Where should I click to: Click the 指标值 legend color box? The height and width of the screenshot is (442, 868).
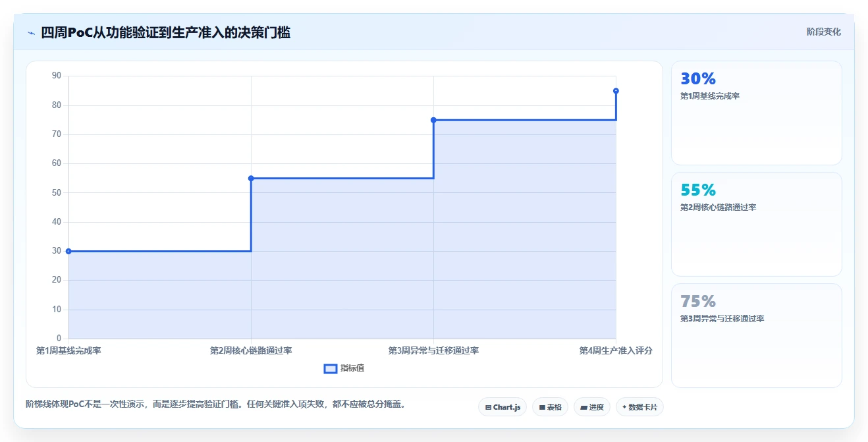[x=331, y=368]
